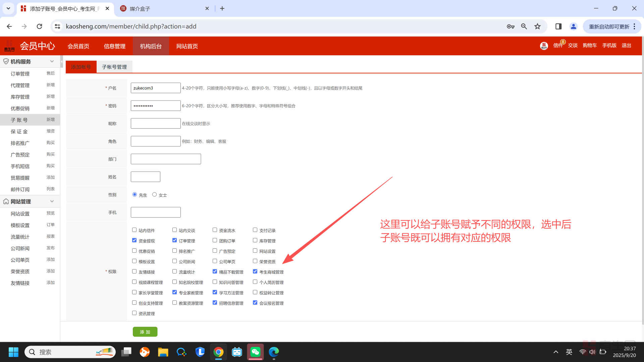Open site information icon beside URL

point(58,26)
